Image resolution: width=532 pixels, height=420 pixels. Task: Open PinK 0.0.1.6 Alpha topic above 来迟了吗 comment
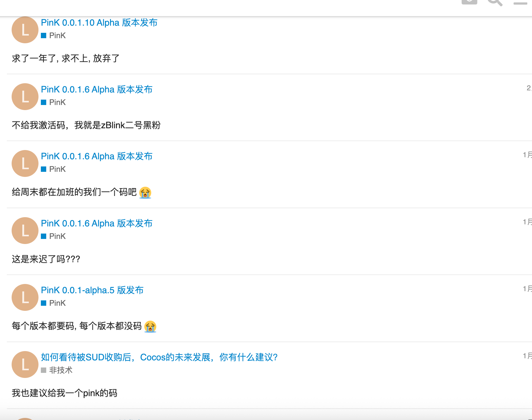[x=97, y=223]
